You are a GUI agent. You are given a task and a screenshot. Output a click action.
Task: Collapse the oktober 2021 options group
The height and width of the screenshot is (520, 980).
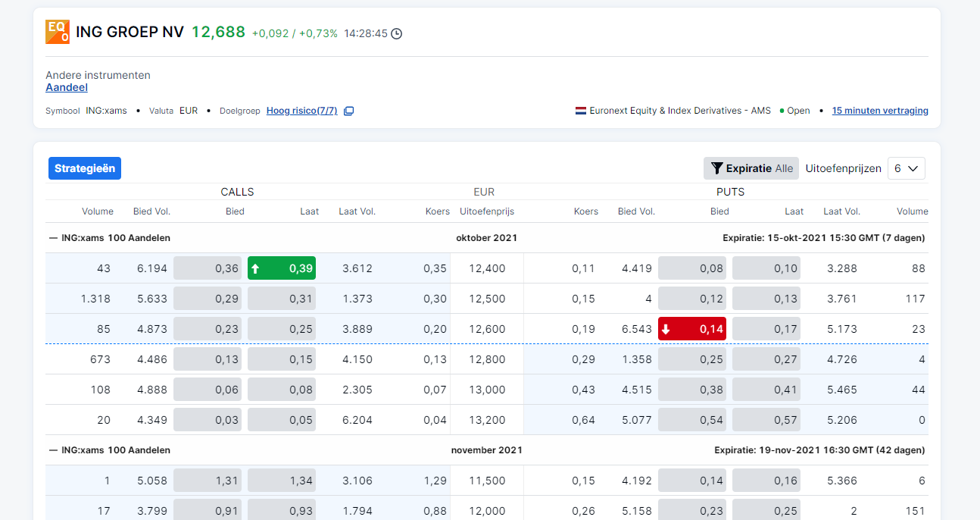[53, 238]
